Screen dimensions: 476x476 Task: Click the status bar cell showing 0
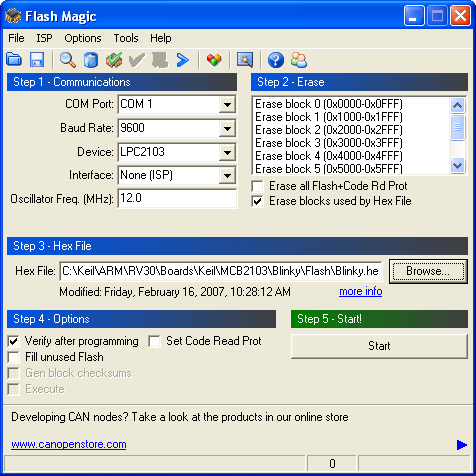click(332, 464)
